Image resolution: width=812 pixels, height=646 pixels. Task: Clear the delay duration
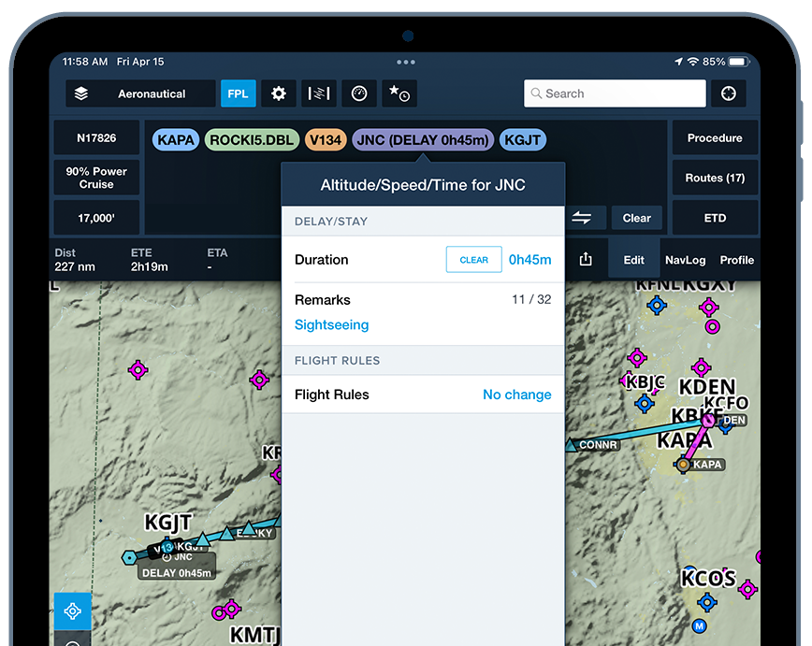pos(474,259)
